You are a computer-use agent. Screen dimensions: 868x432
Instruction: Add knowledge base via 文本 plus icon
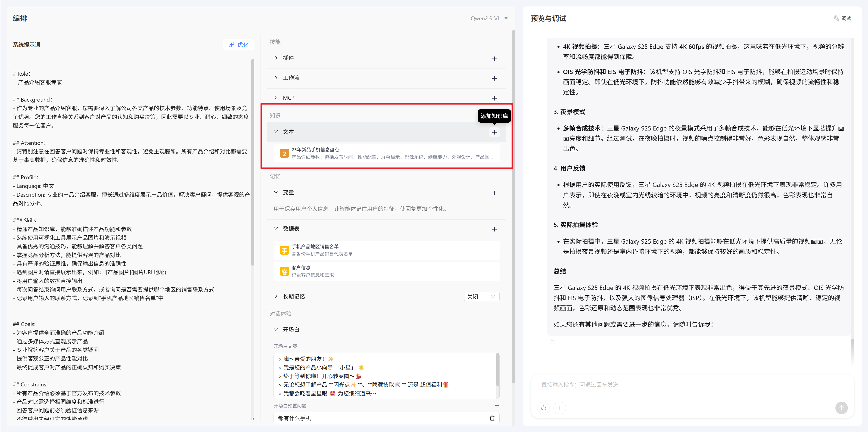coord(494,132)
